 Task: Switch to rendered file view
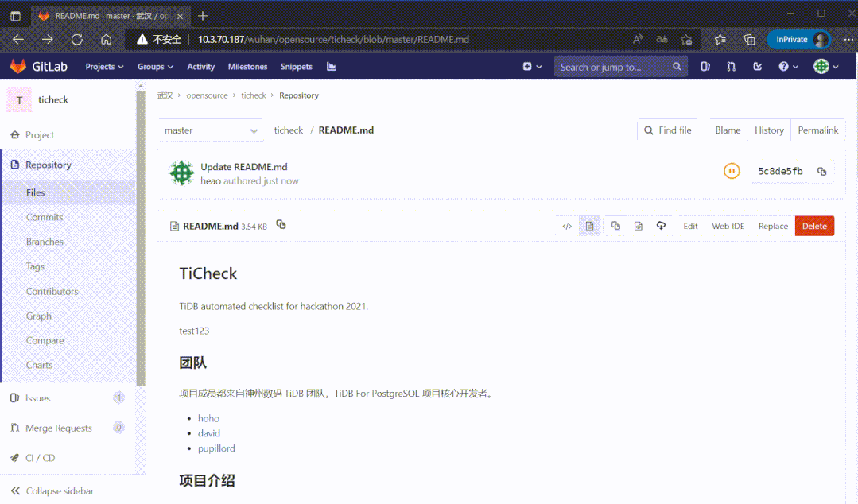[589, 226]
